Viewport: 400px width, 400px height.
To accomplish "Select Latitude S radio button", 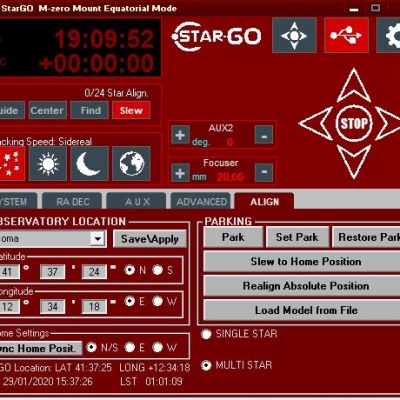I will point(157,270).
